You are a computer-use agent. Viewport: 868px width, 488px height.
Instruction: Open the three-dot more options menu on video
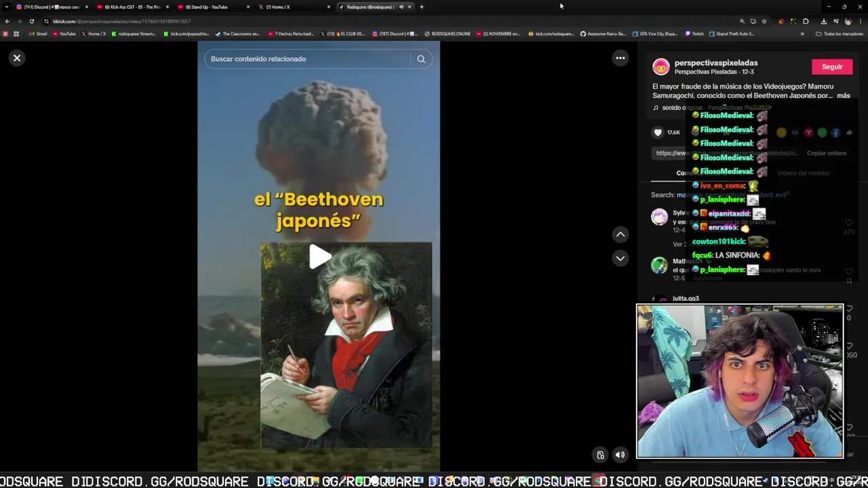(620, 58)
